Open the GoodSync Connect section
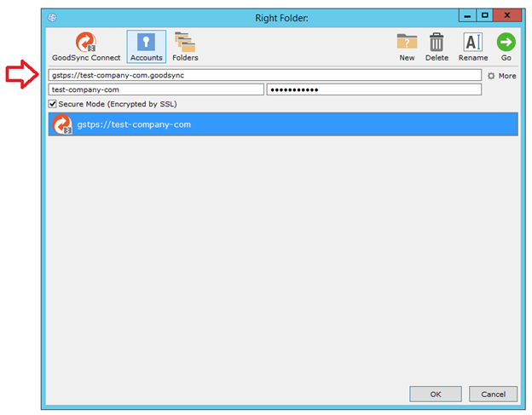The height and width of the screenshot is (415, 532). pyautogui.click(x=86, y=46)
